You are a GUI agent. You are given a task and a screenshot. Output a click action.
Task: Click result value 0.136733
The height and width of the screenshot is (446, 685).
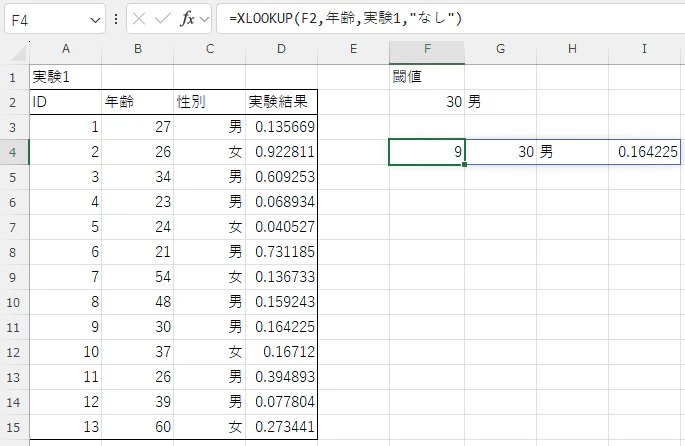coord(281,277)
